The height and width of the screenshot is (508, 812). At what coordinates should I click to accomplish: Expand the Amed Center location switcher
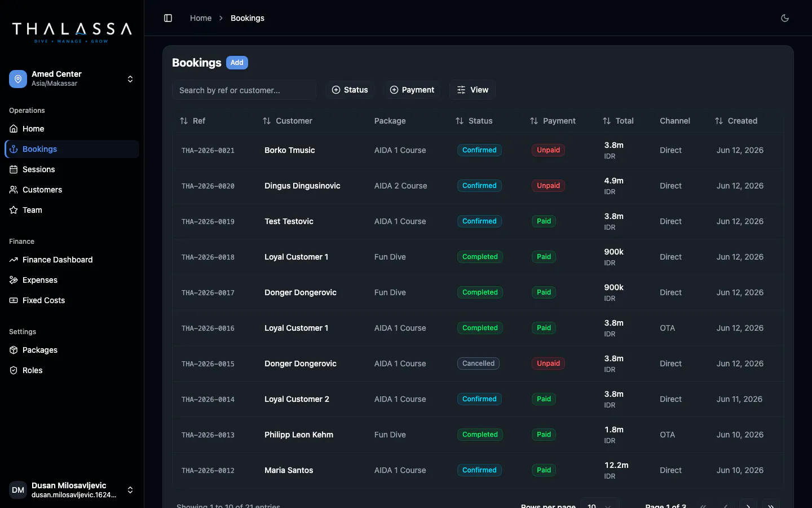pyautogui.click(x=72, y=79)
